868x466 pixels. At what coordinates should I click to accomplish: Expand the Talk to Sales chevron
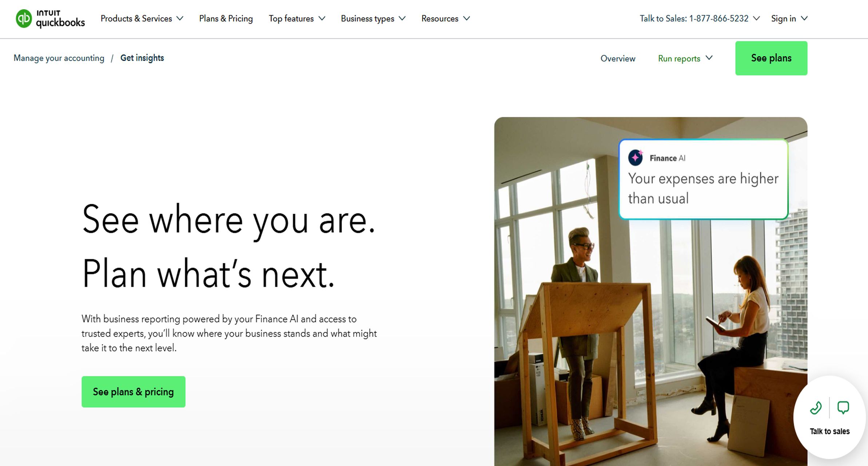point(756,19)
